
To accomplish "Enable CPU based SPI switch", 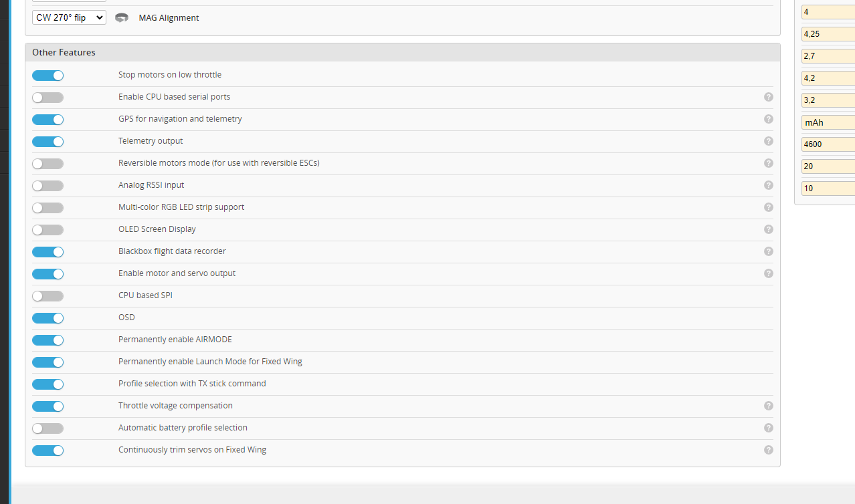I will coord(47,296).
